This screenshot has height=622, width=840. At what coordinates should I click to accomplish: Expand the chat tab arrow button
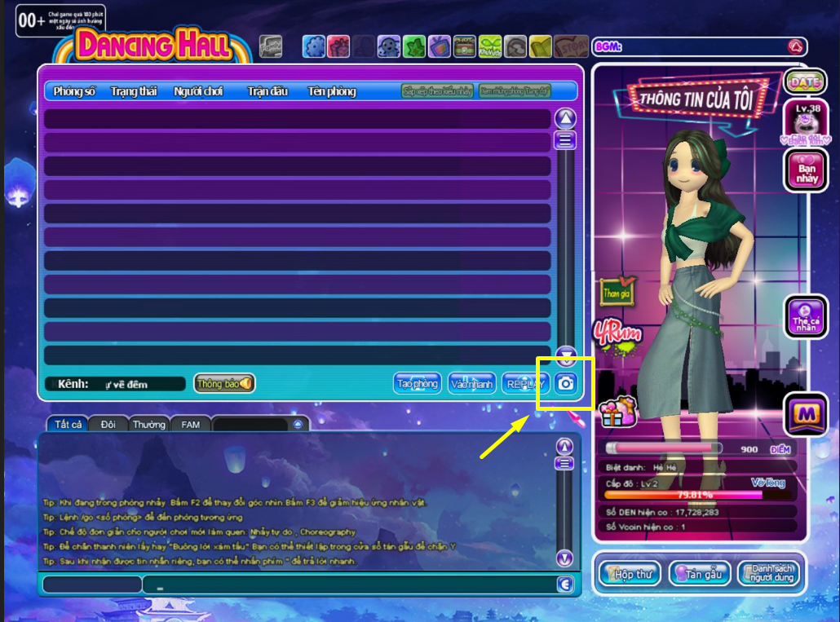coord(298,424)
